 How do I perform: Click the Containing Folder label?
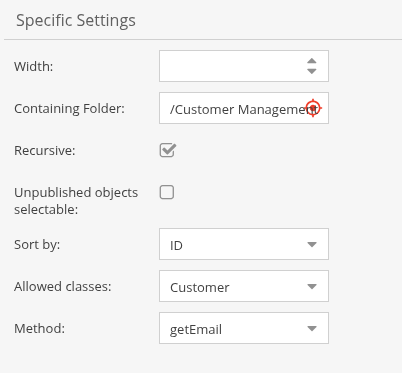coord(69,109)
